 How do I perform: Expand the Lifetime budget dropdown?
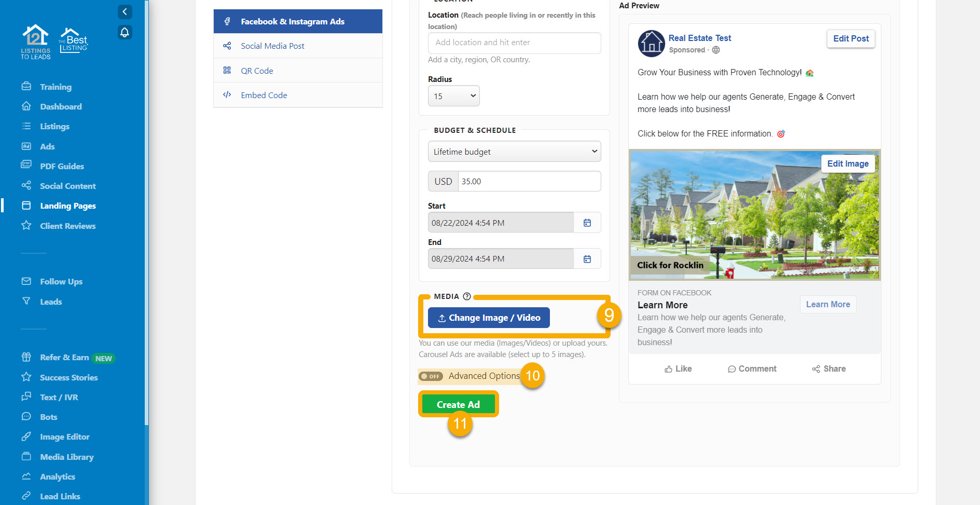pyautogui.click(x=514, y=152)
